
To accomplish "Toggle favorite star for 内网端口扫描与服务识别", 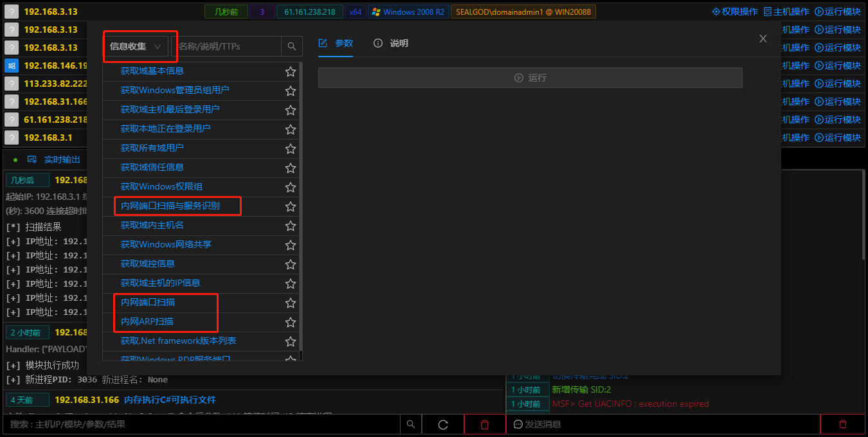I will click(x=291, y=207).
